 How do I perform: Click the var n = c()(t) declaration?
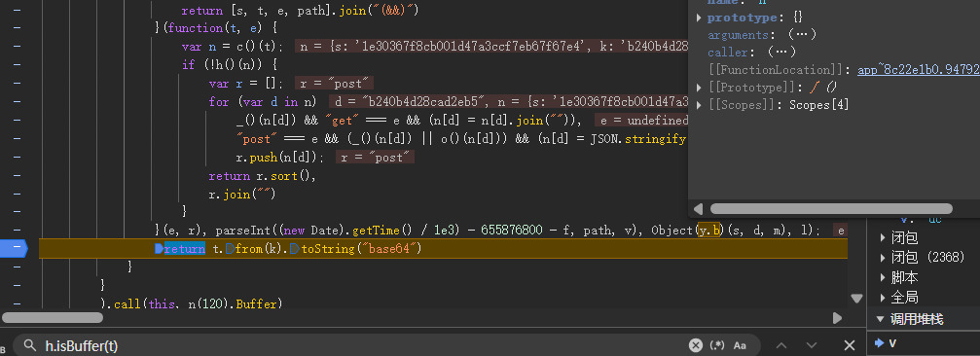tap(233, 47)
